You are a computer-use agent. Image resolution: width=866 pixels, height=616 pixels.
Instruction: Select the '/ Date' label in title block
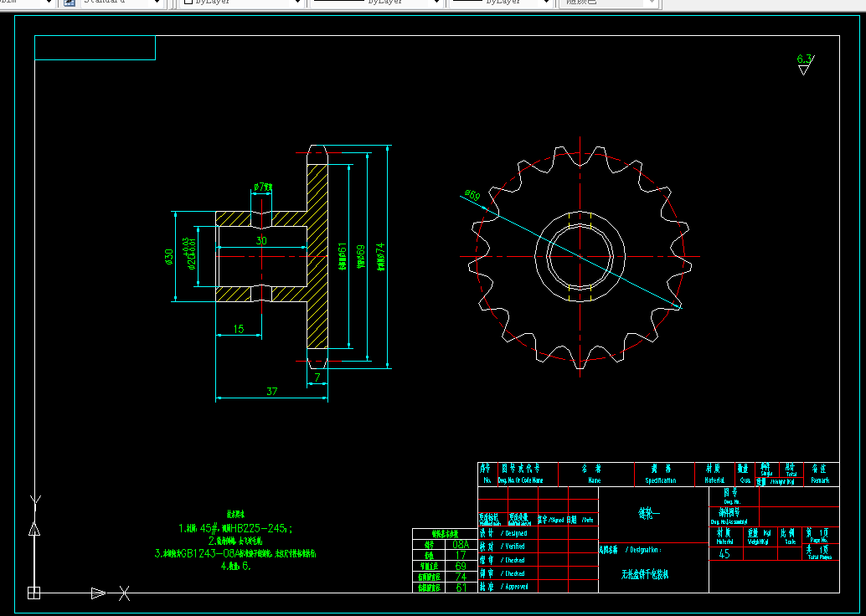[587, 520]
